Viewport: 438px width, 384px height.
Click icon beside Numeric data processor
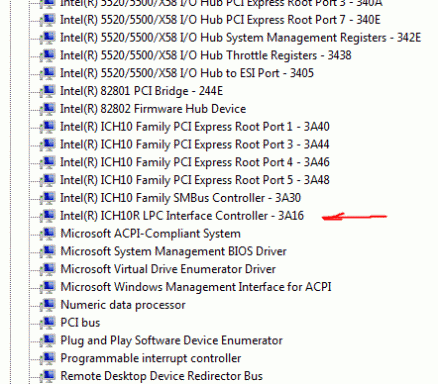(x=48, y=305)
